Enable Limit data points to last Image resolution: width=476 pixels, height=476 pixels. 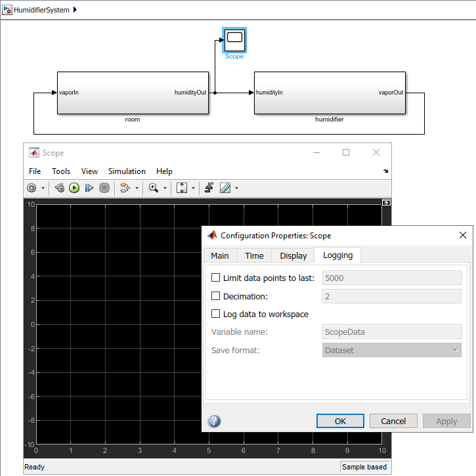click(x=216, y=278)
